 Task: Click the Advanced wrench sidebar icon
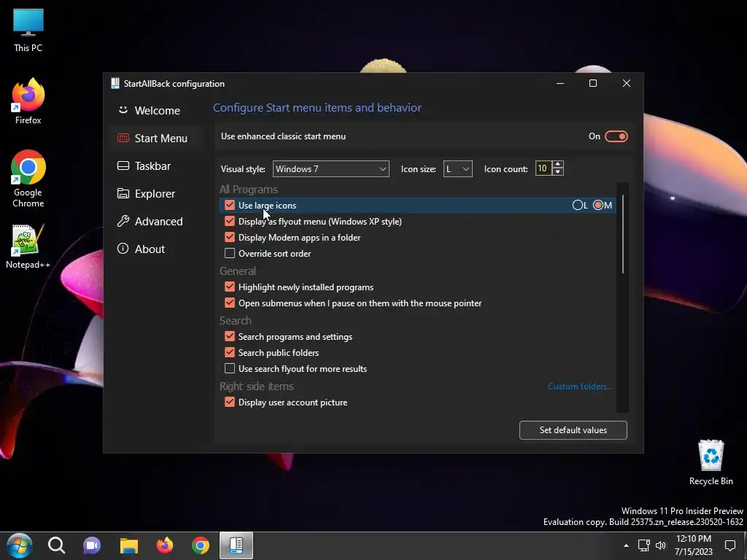[x=123, y=221]
